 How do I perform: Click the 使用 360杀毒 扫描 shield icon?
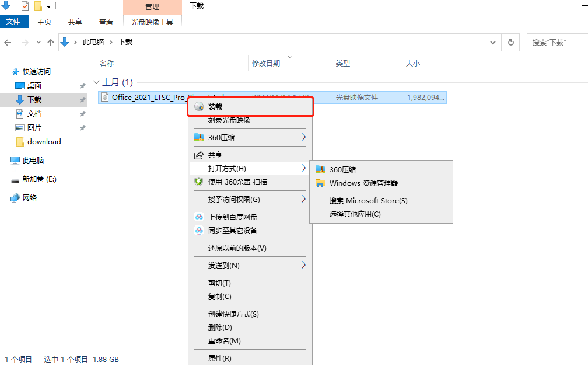(199, 182)
